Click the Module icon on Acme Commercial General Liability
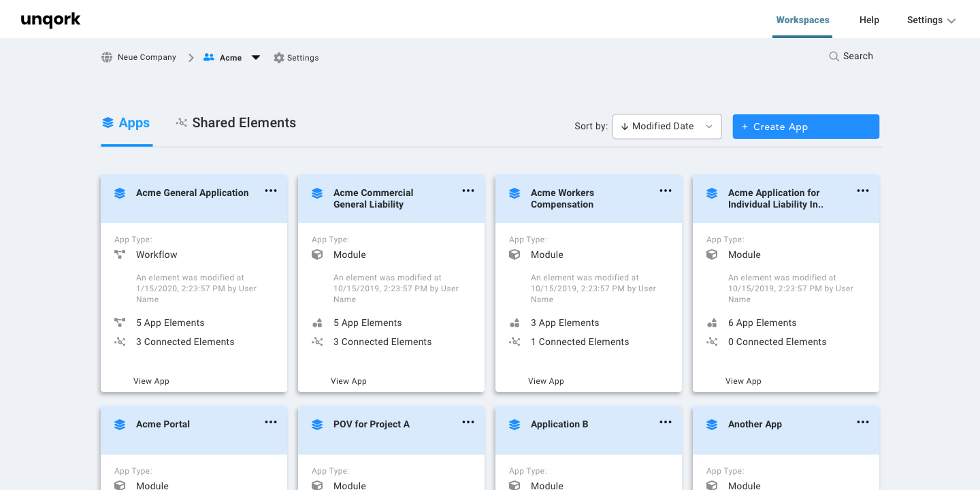This screenshot has width=980, height=490. (317, 255)
